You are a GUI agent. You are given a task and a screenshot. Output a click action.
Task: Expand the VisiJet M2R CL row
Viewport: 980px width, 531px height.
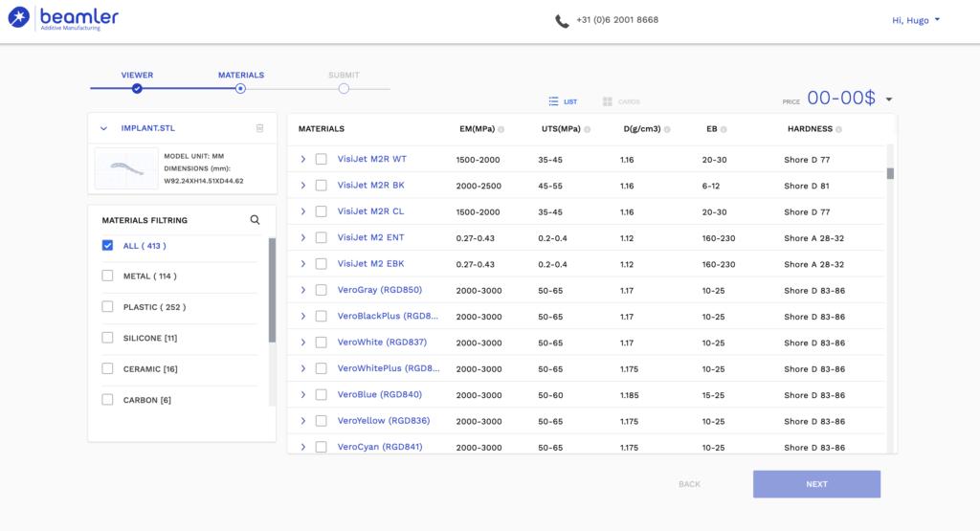(303, 211)
